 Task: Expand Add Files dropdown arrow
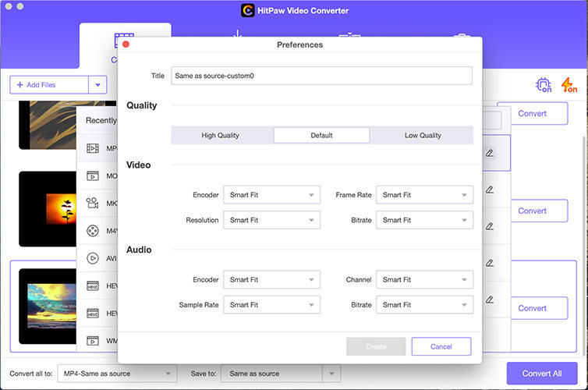click(98, 85)
